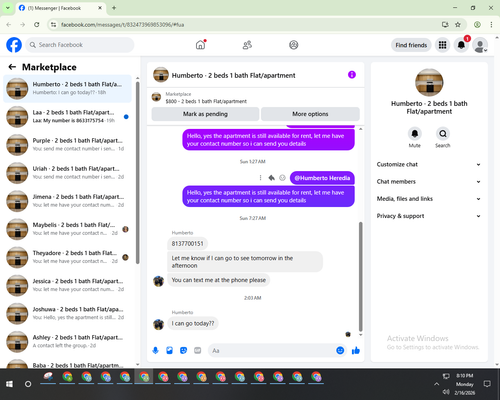Screen dimensions: 500x400
Task: Click the large listing photo in right panel
Action: tap(429, 82)
